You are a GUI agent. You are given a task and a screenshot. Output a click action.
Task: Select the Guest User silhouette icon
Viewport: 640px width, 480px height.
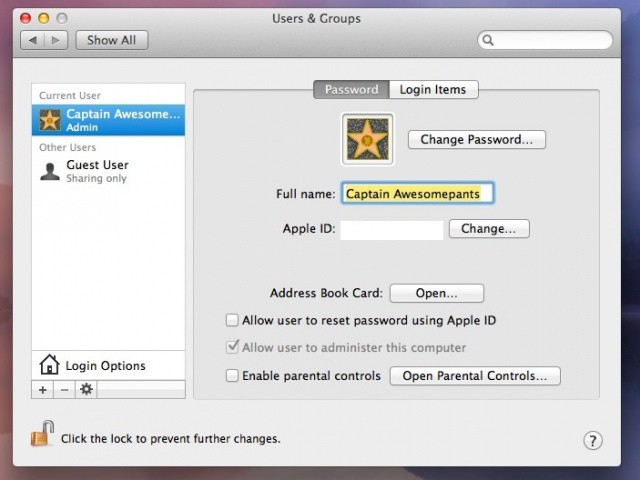pos(50,170)
